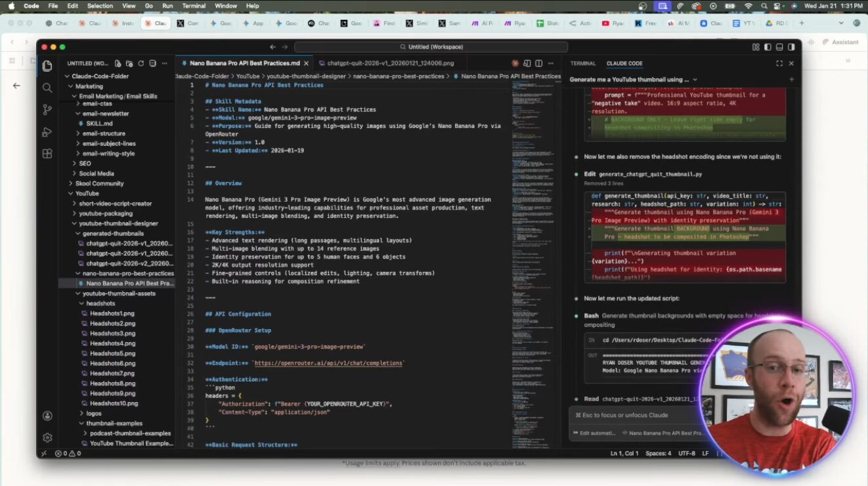Open the Search view in activity bar
Viewport: 868px width, 486px height.
pos(47,88)
